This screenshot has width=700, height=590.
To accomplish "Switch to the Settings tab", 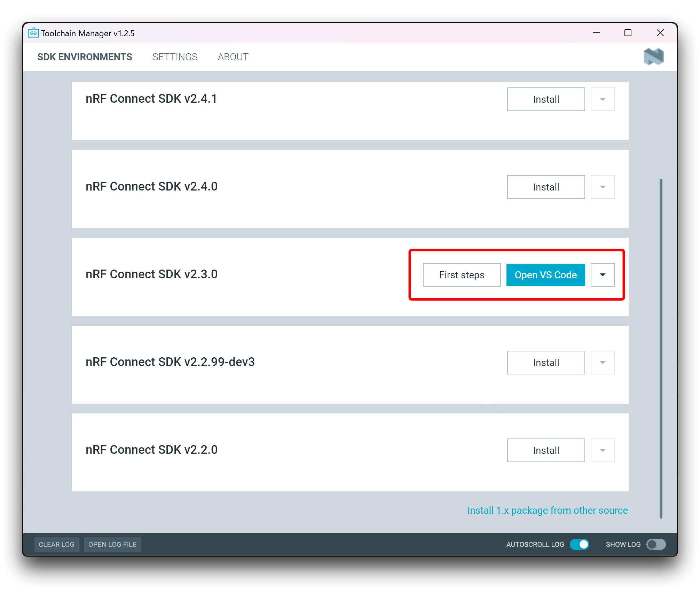I will click(175, 57).
